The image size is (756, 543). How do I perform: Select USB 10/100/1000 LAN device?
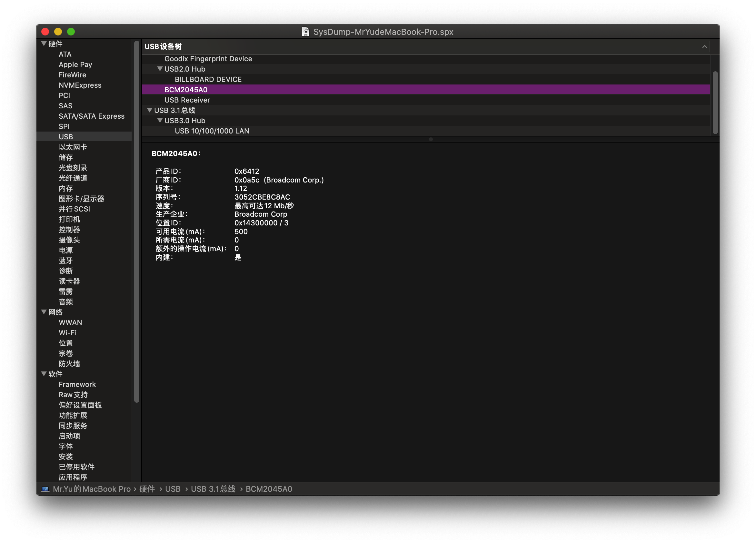pyautogui.click(x=212, y=131)
